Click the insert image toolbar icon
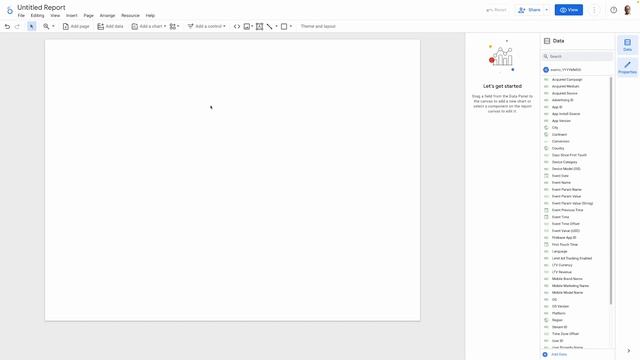640x360 pixels. pos(247,27)
